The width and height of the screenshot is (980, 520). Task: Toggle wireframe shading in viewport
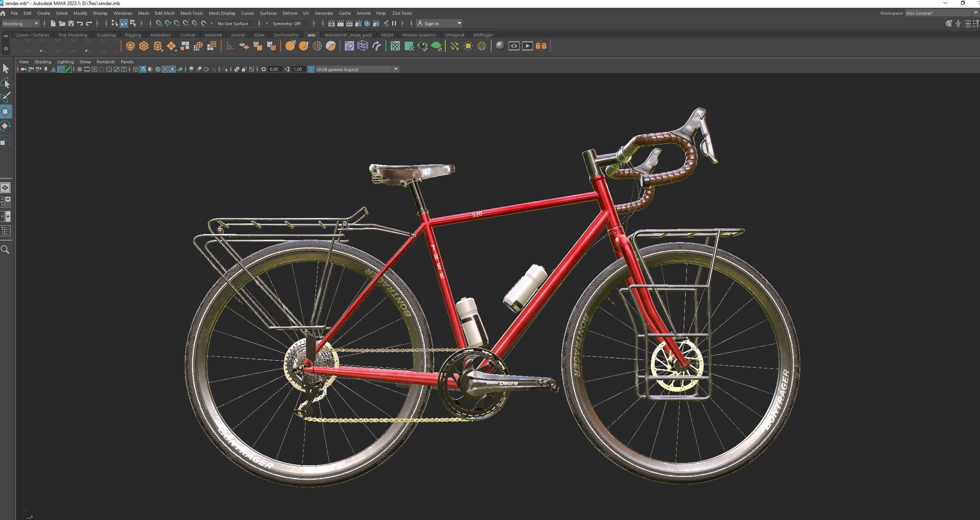pyautogui.click(x=136, y=69)
